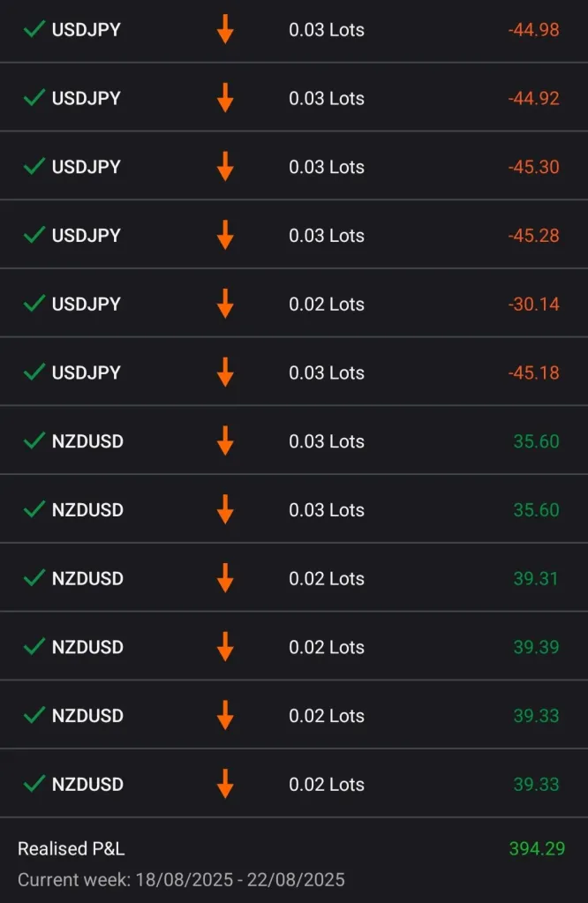The width and height of the screenshot is (588, 903).
Task: Click the green checkmark in the 39.39 NZDUSD row
Action: tap(34, 646)
